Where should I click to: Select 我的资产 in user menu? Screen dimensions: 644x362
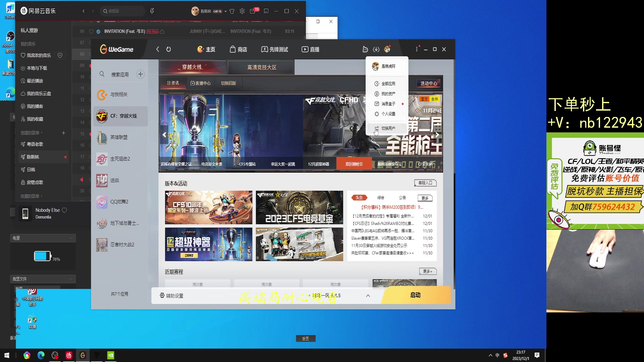[387, 94]
